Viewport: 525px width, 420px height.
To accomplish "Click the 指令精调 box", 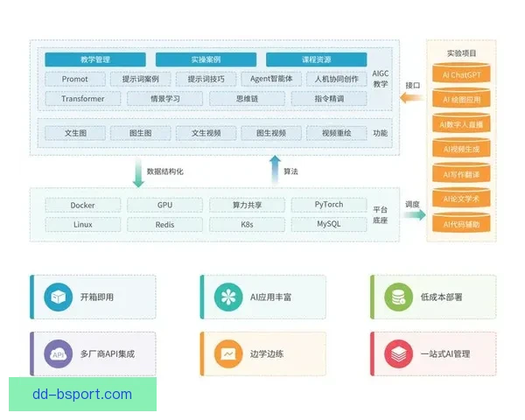I will [x=329, y=99].
